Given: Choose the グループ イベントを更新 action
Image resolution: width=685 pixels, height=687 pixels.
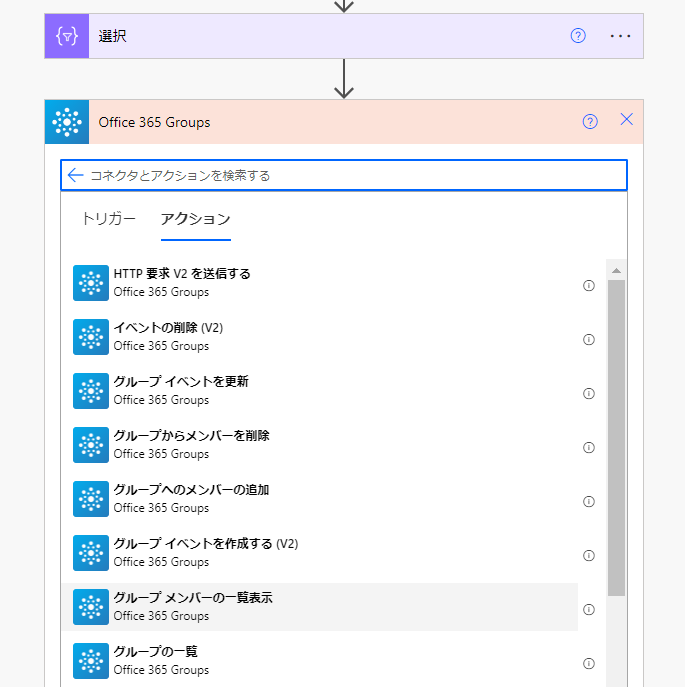Looking at the screenshot, I should pyautogui.click(x=320, y=391).
